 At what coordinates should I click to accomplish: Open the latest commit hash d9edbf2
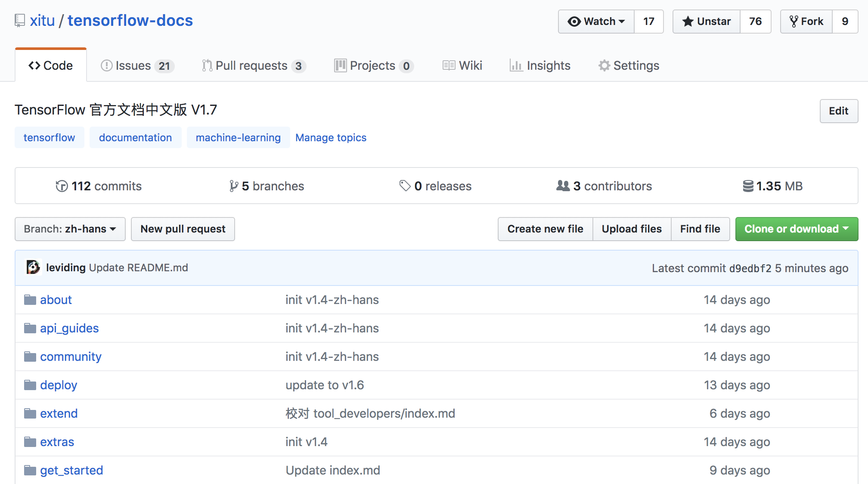pyautogui.click(x=750, y=268)
